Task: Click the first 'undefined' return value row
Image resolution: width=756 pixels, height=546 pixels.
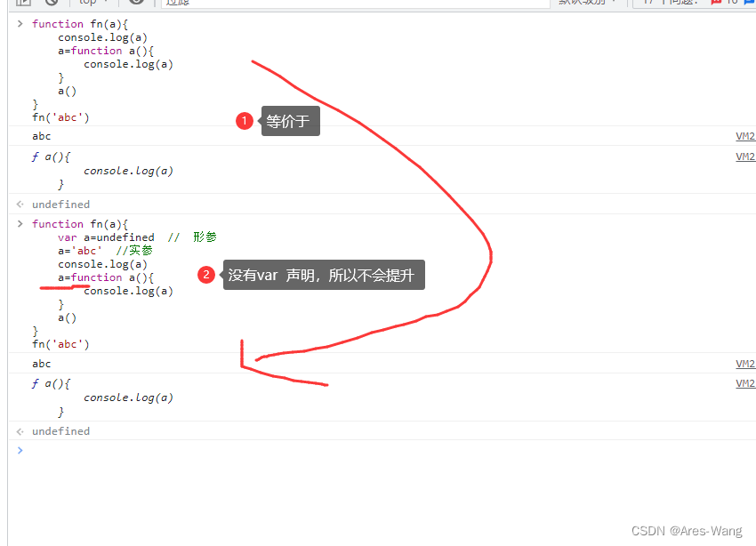Action: click(x=382, y=205)
